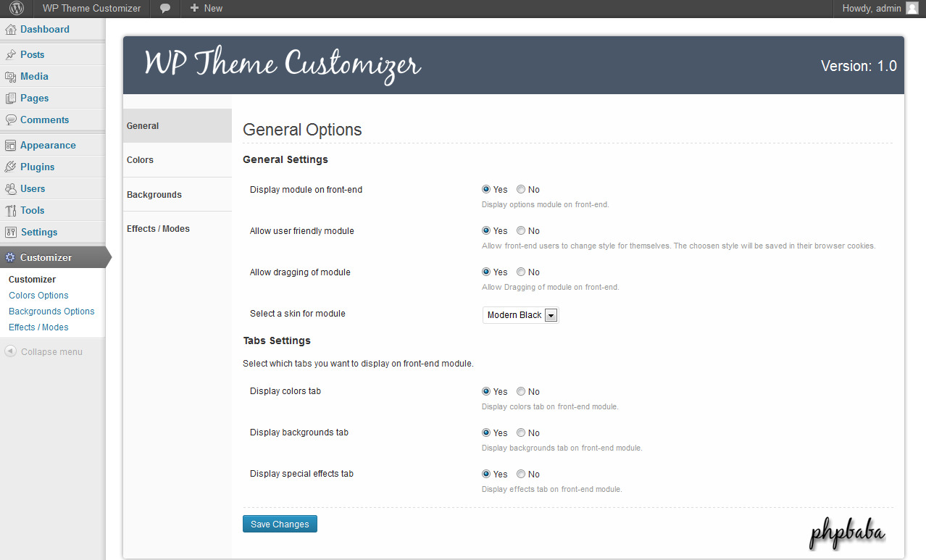
Task: Open Colors Options submenu link
Action: pyautogui.click(x=38, y=296)
